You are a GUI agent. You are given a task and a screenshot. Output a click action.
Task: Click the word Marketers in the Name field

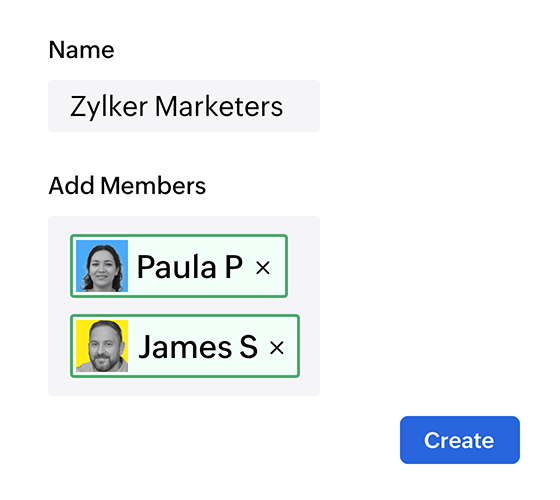(219, 106)
